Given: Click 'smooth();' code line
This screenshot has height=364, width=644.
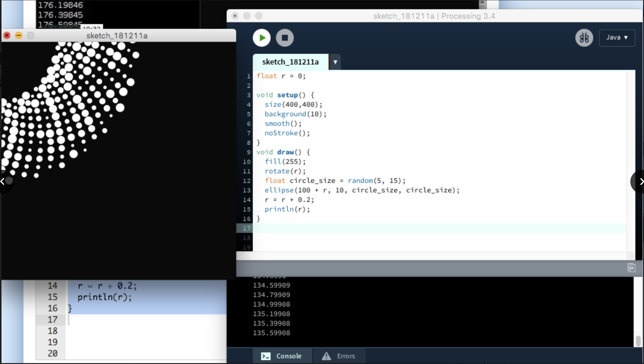Looking at the screenshot, I should (x=283, y=124).
